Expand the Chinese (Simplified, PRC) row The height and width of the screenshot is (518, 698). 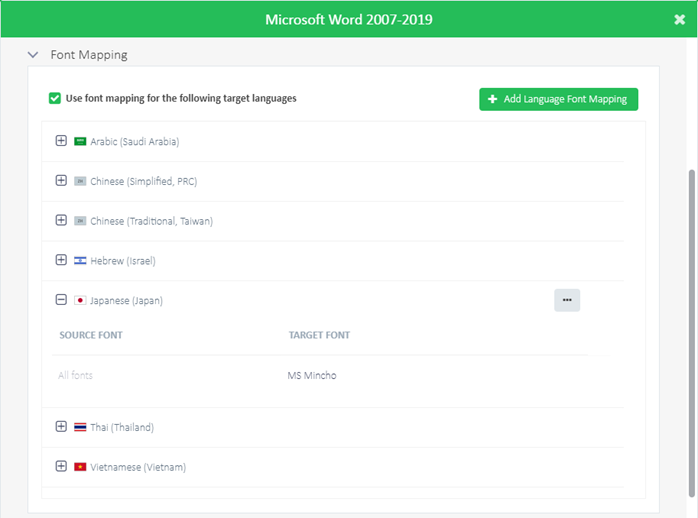tap(61, 181)
